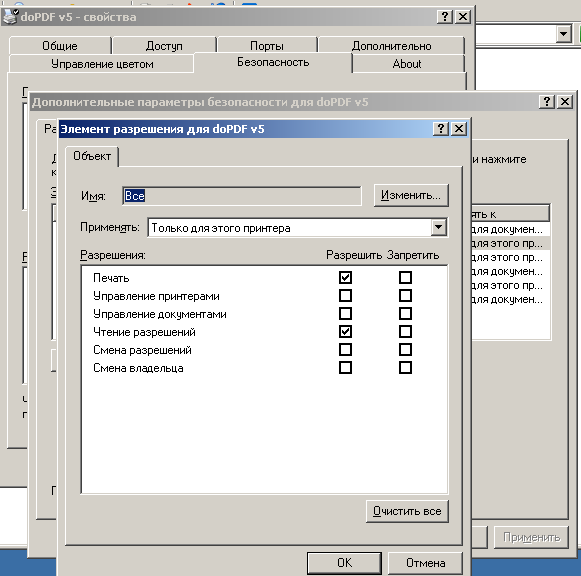Enable Разрешить for Смена владельца
The image size is (581, 576).
click(x=345, y=368)
